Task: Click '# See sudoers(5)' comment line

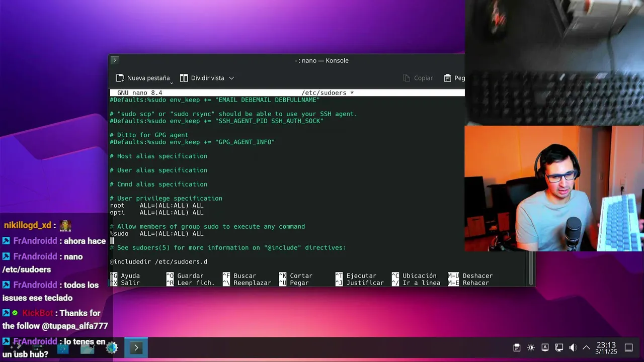Action: 228,248
